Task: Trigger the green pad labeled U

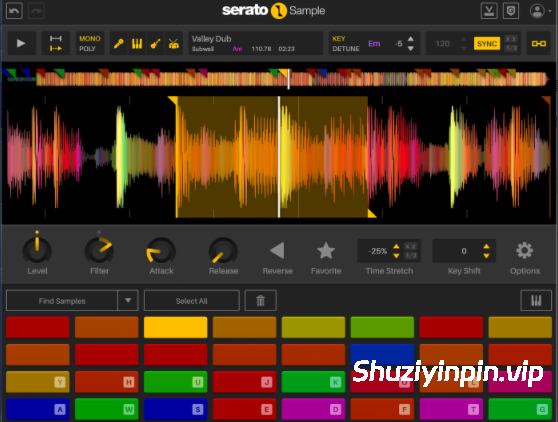Action: 175,382
